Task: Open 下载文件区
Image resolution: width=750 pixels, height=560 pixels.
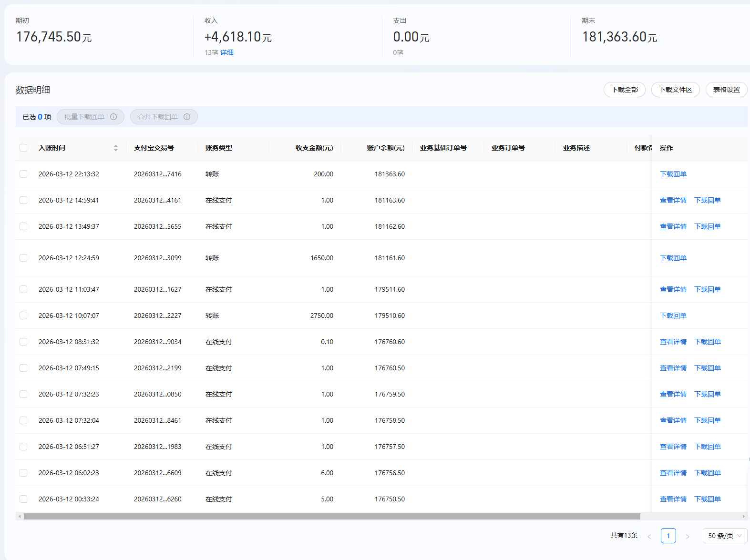Action: 675,90
